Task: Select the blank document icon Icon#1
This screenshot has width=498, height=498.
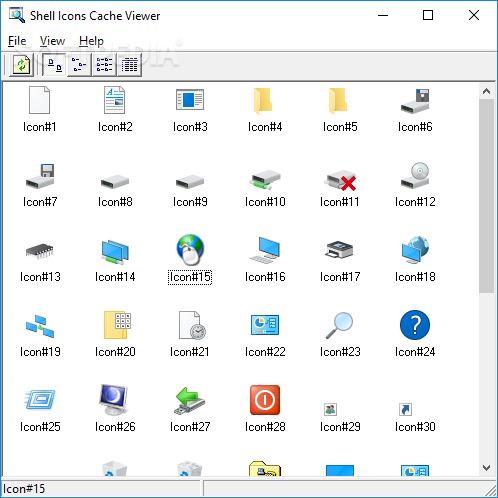Action: 40,100
